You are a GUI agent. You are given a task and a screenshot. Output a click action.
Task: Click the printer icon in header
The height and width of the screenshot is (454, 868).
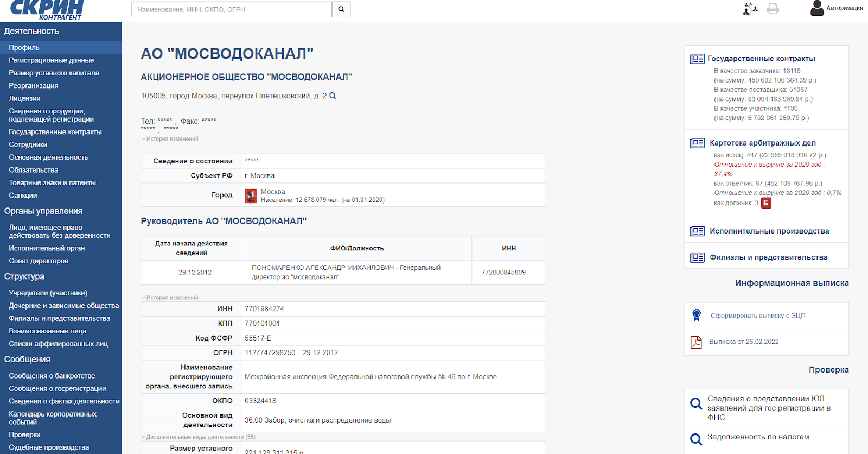click(x=773, y=9)
